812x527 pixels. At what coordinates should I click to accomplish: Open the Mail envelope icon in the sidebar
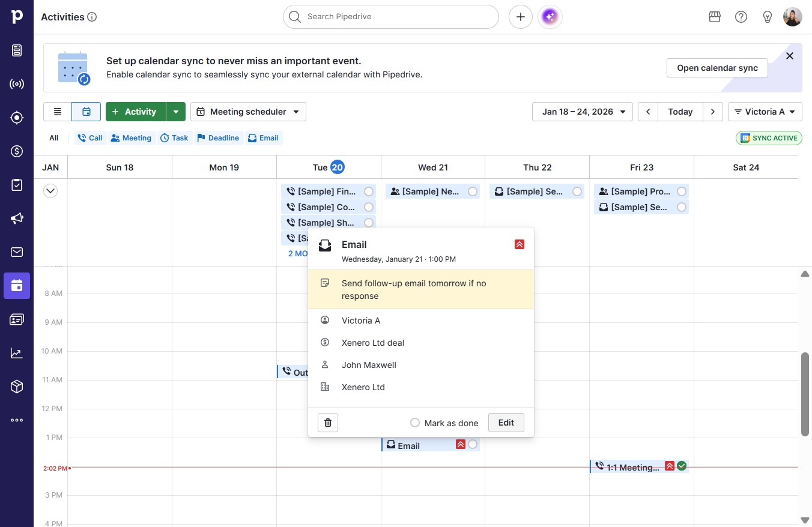(17, 252)
